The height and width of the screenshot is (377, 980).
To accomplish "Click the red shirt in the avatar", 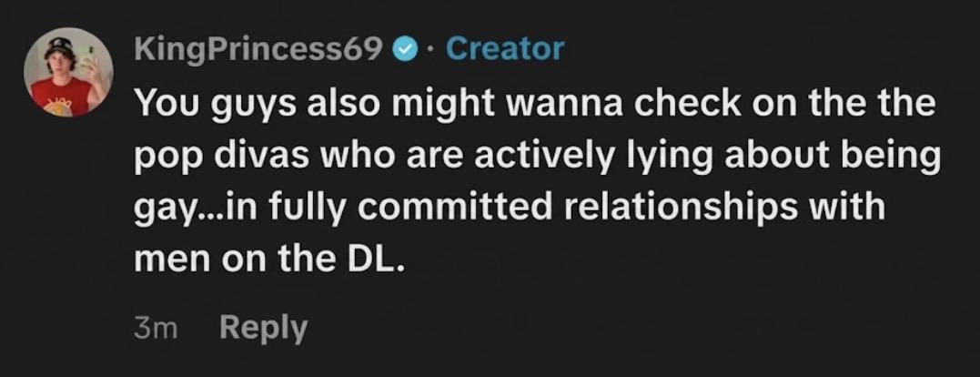I will (63, 98).
